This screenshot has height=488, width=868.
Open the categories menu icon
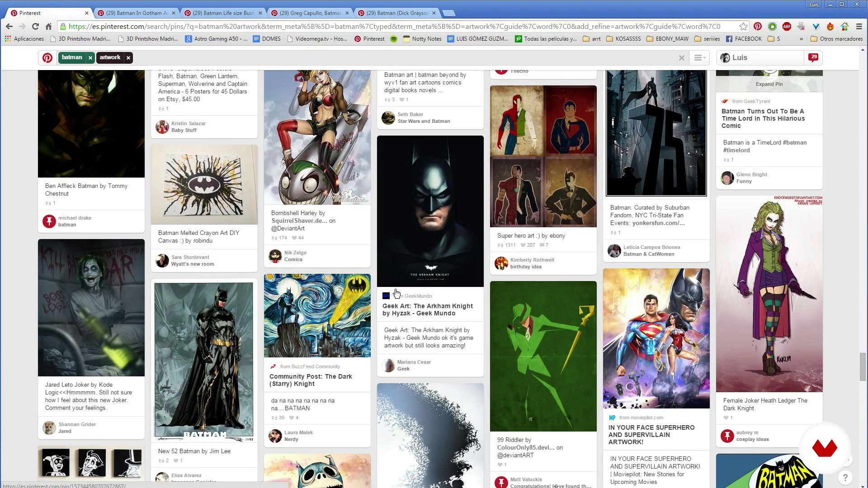click(x=699, y=58)
